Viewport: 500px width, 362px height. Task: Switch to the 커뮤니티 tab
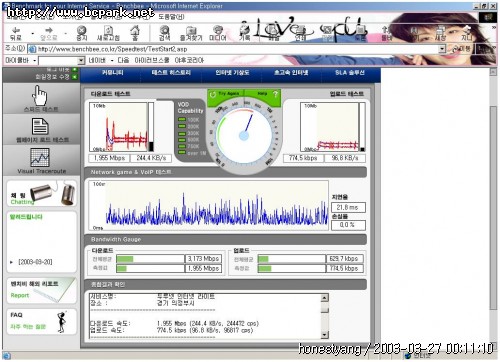113,72
